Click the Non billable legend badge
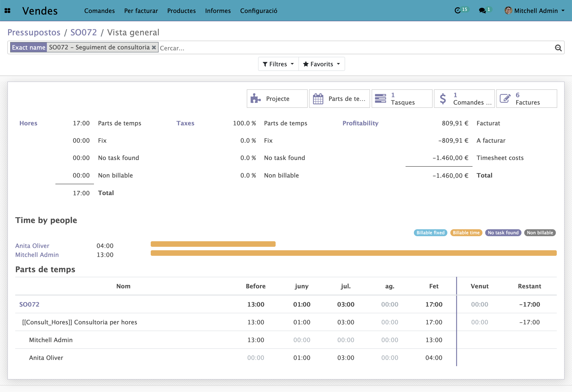Screen dimensions: 572x392 pos(540,233)
